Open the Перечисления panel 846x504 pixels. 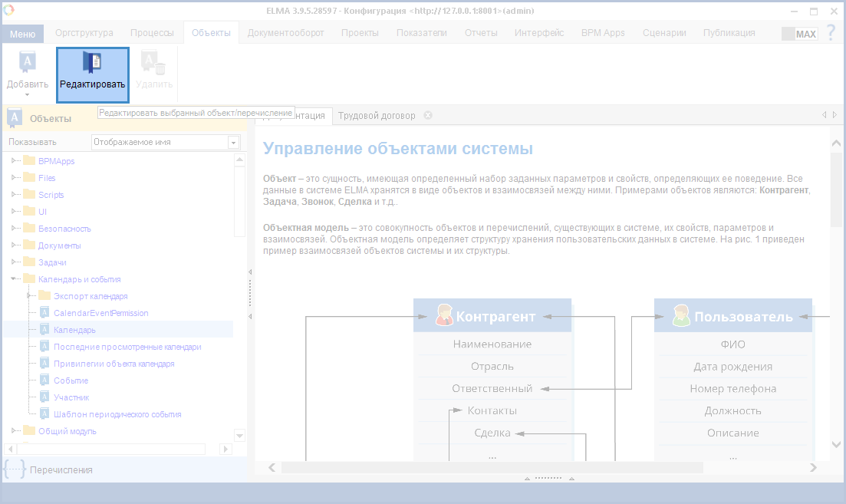tap(61, 469)
